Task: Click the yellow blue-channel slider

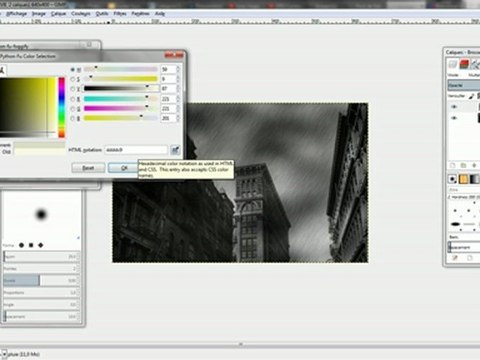Action: [x=120, y=118]
